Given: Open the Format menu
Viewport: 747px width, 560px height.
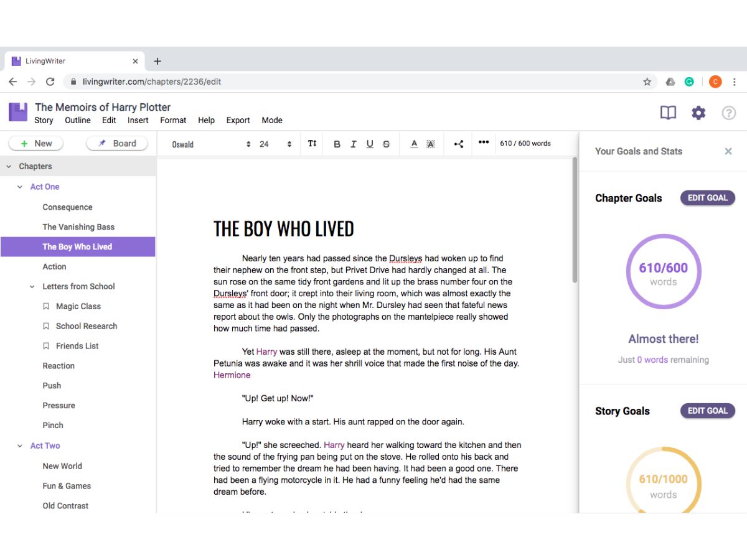Looking at the screenshot, I should click(x=173, y=120).
